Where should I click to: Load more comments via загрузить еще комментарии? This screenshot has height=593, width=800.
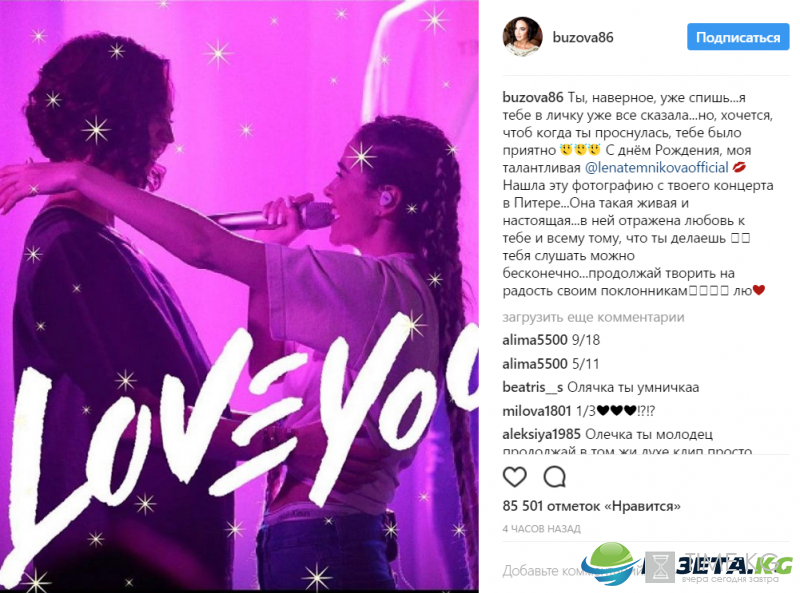(x=593, y=317)
